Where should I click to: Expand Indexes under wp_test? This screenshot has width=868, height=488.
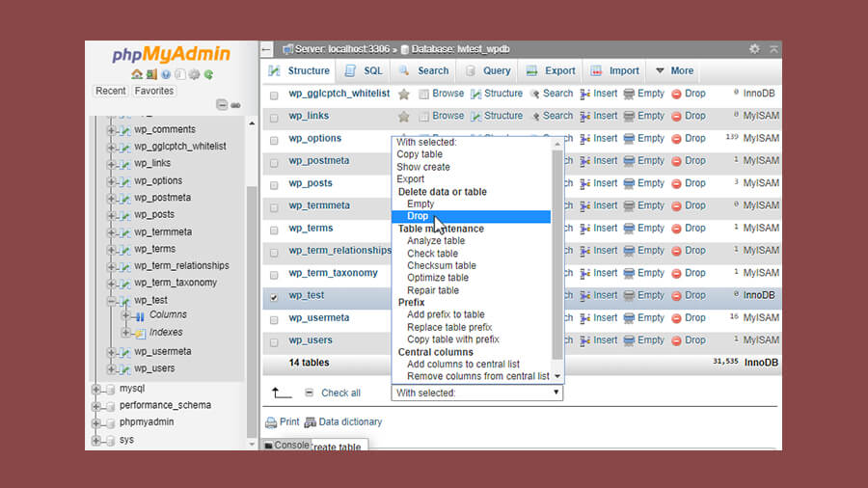coord(125,333)
